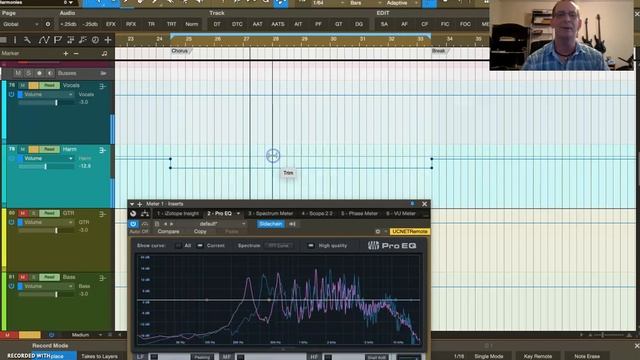Toggle Pro EQ power bypass button
The width and height of the screenshot is (640, 360).
click(133, 224)
